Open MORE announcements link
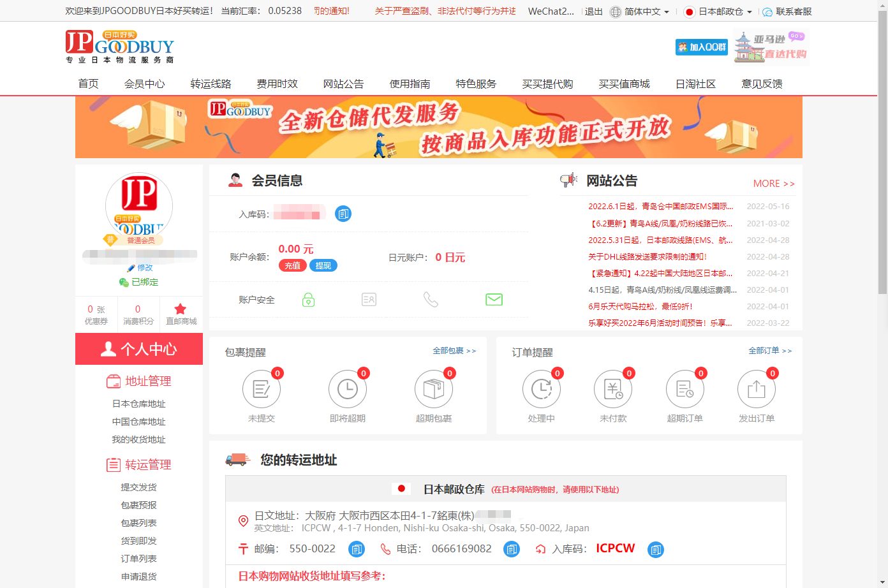Screen dimensions: 888x588 [x=773, y=184]
